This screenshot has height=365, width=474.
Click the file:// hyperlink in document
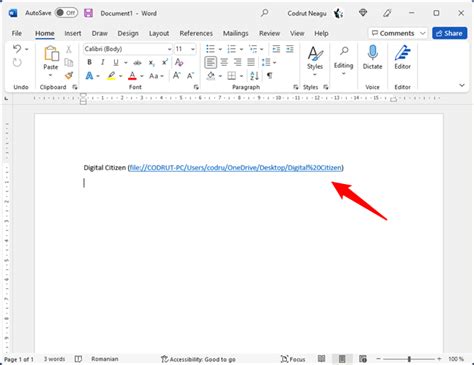(236, 167)
